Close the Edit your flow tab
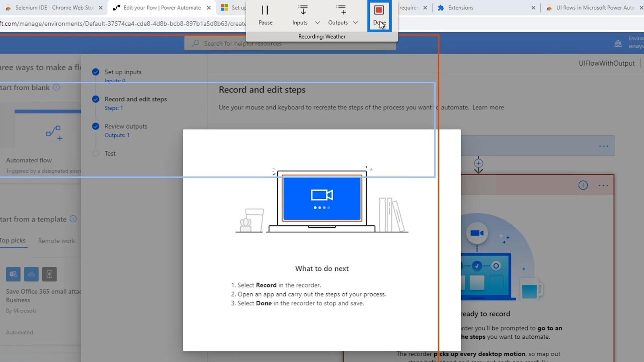The width and height of the screenshot is (644, 362). pyautogui.click(x=209, y=8)
